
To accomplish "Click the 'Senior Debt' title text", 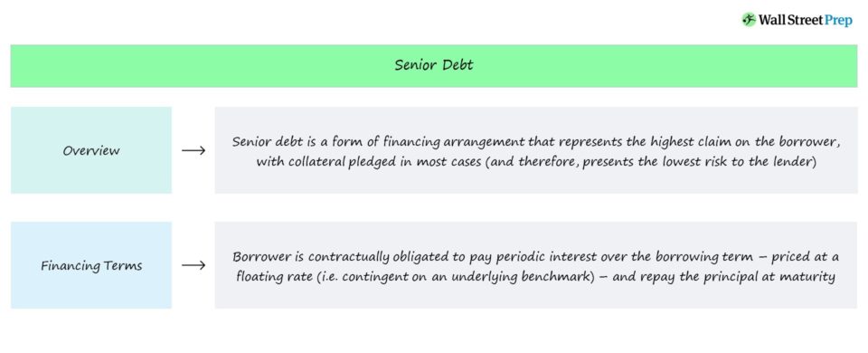I will 434,65.
